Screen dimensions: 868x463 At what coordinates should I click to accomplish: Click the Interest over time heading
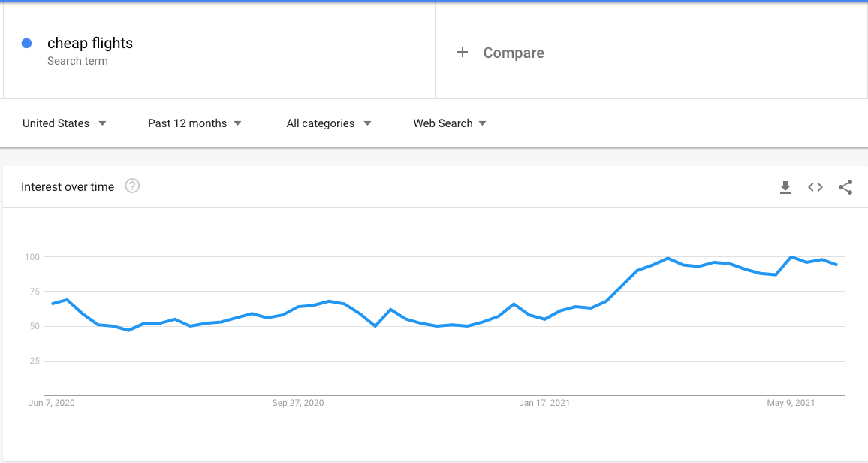[x=68, y=187]
